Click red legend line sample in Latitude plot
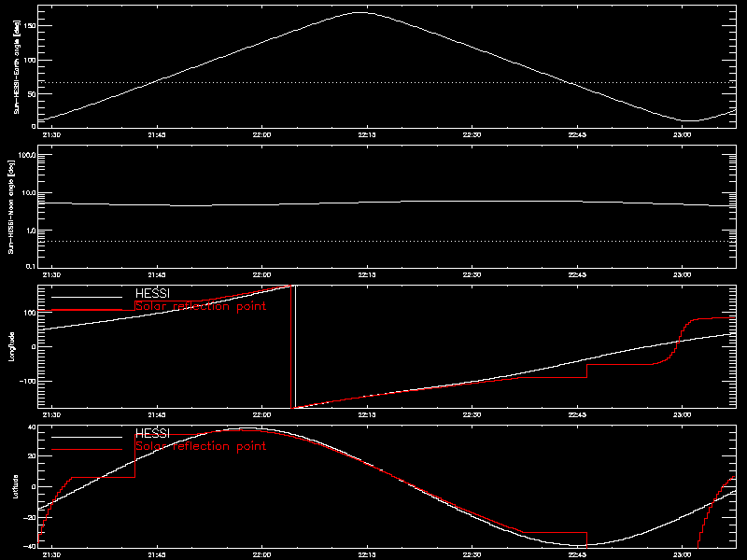Viewport: 747px width, 560px height. tap(87, 450)
